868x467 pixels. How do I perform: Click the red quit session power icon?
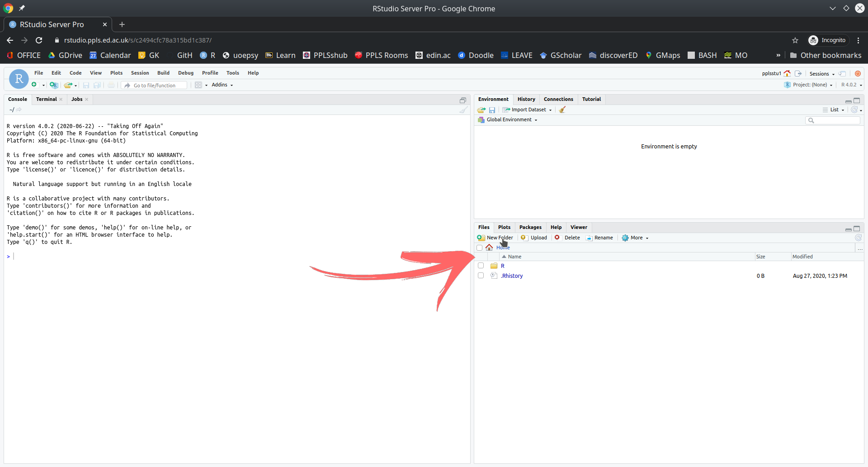858,74
